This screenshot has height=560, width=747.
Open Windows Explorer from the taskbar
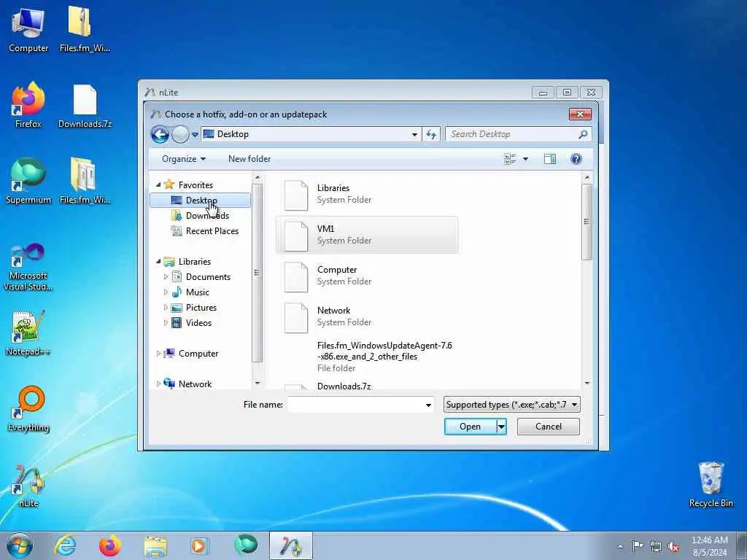(155, 545)
